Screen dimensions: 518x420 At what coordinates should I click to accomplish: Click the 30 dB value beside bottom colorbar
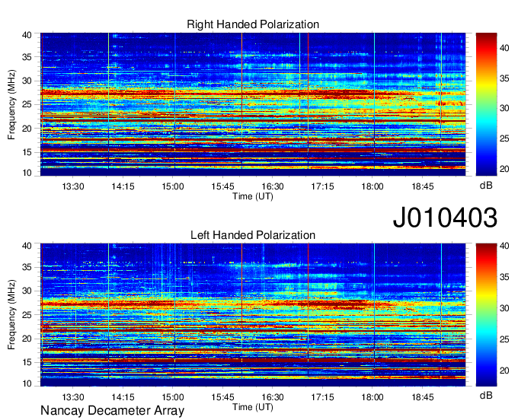click(504, 308)
